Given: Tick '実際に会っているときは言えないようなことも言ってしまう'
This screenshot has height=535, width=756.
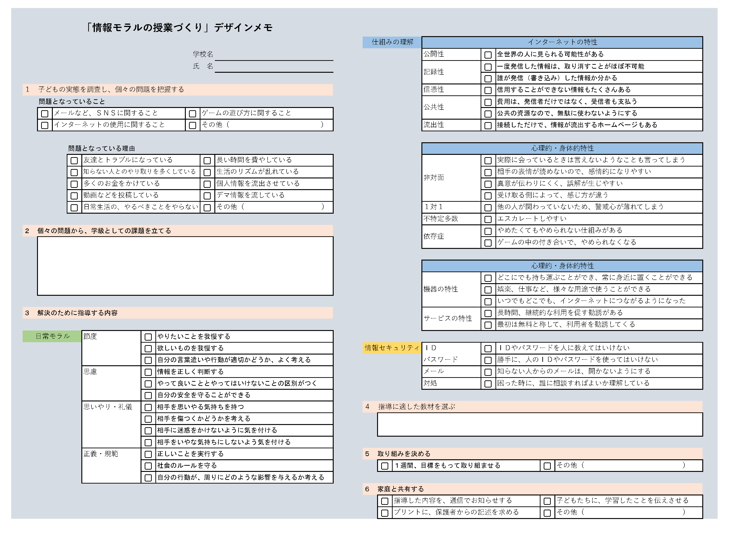Looking at the screenshot, I should click(488, 161).
